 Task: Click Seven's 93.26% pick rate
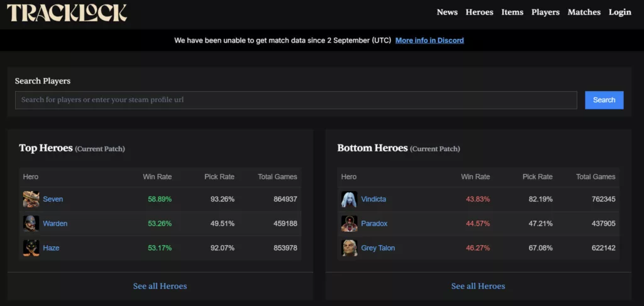pos(223,199)
